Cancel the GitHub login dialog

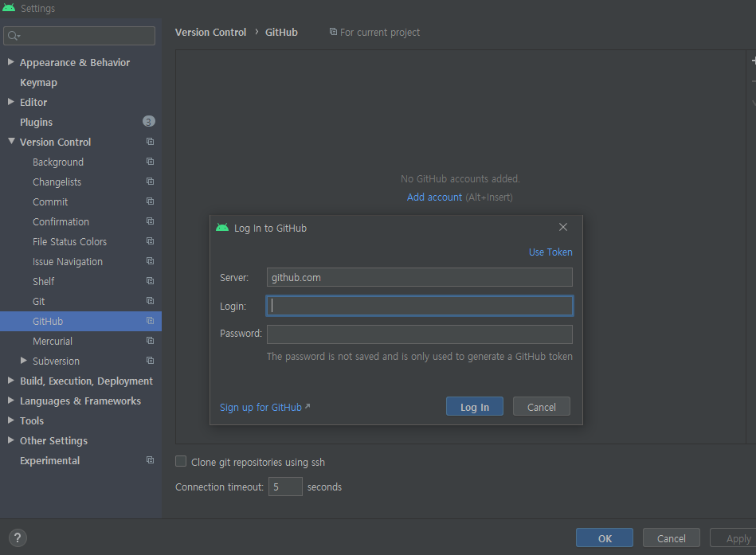542,407
